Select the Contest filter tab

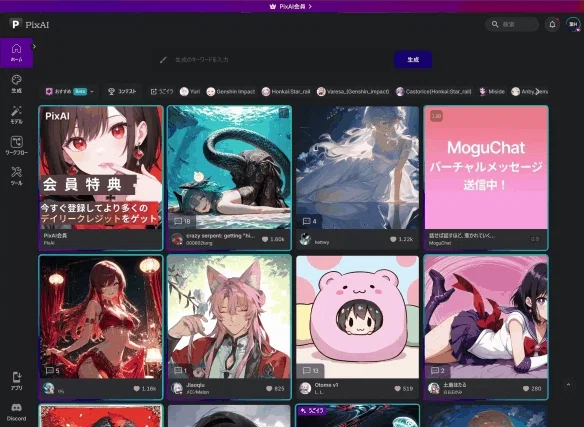point(122,92)
